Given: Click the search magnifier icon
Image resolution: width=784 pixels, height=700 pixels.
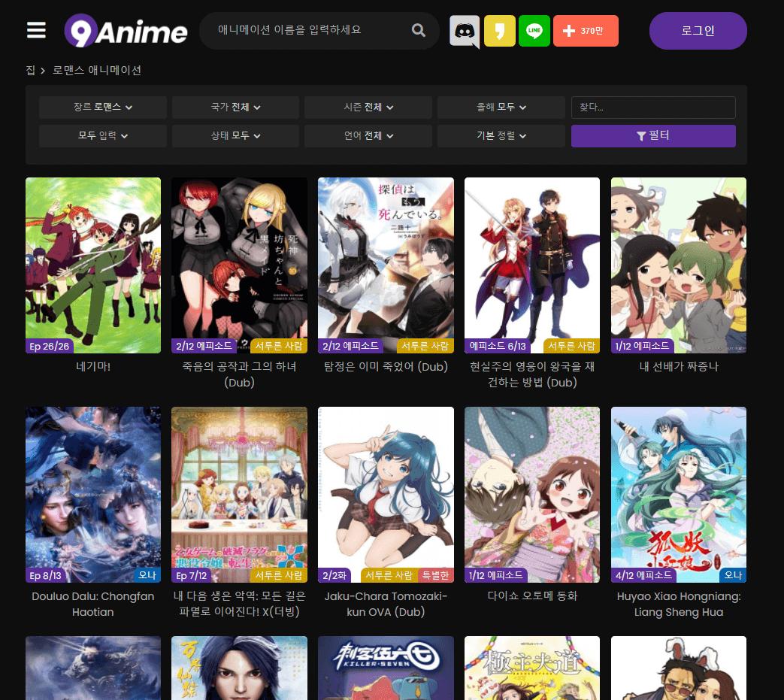Looking at the screenshot, I should (x=418, y=31).
